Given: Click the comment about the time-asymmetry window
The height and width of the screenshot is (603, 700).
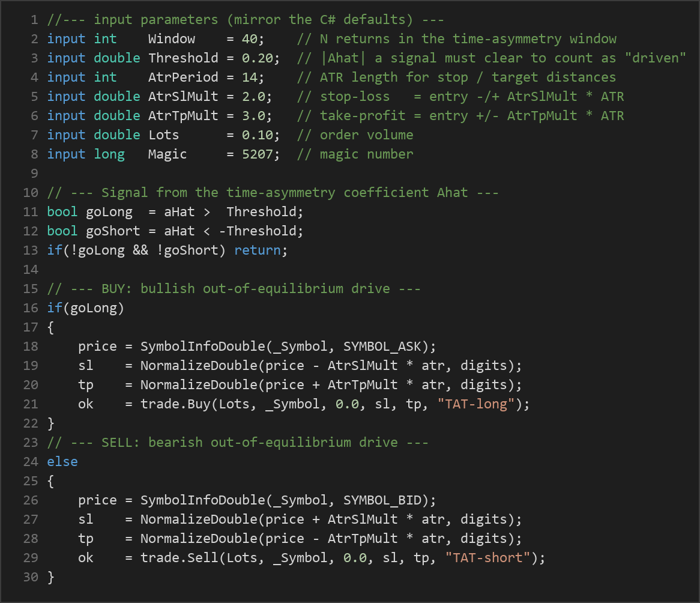Looking at the screenshot, I should pyautogui.click(x=456, y=39).
